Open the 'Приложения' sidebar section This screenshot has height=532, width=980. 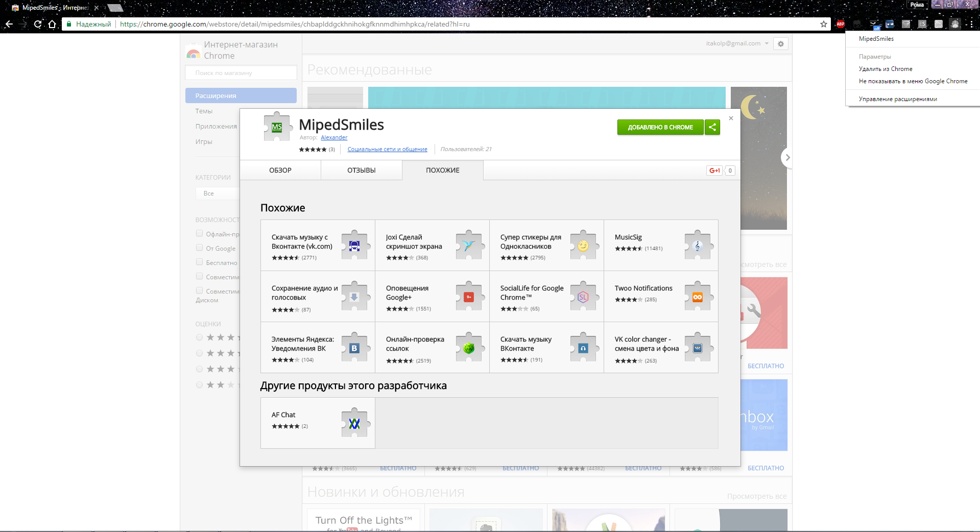(x=216, y=127)
